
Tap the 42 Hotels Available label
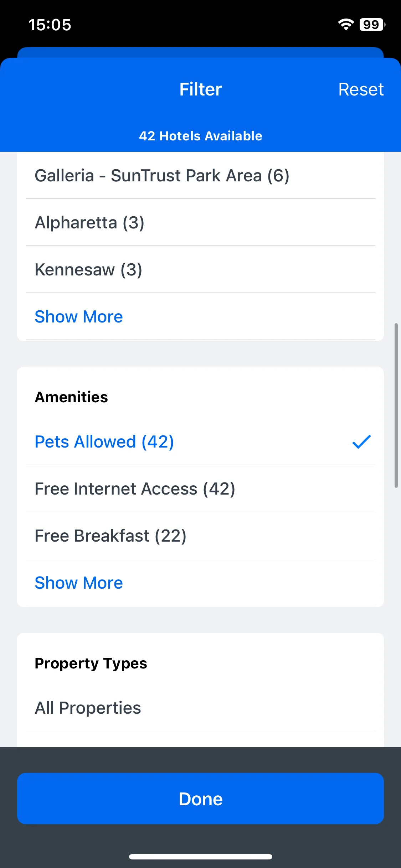(200, 136)
